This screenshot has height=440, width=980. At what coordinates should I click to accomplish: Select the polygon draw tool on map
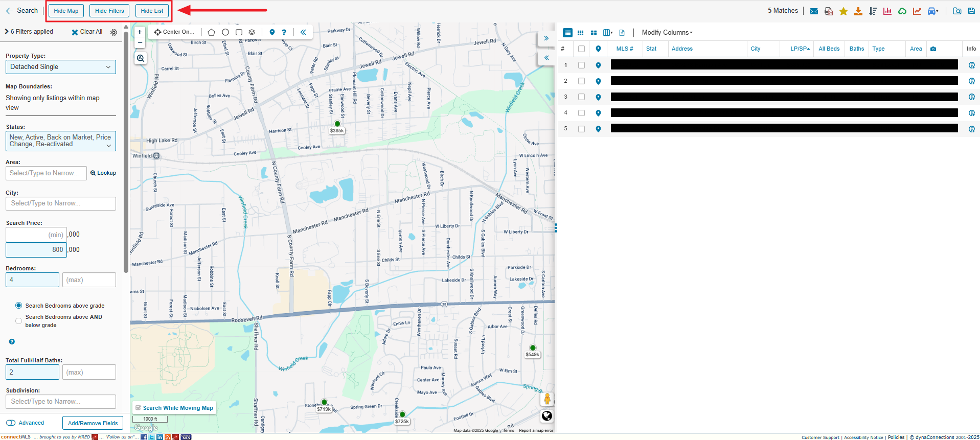[x=211, y=32]
